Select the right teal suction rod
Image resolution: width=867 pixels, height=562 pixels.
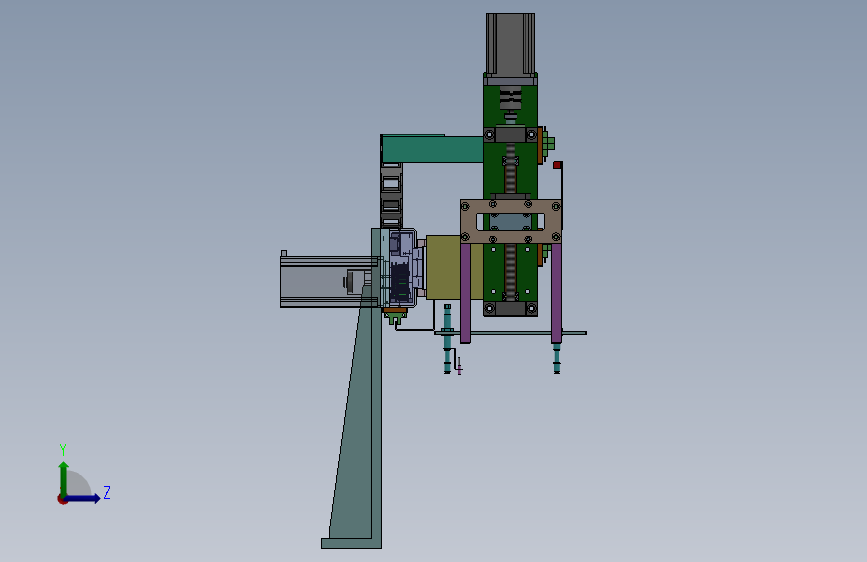click(x=557, y=357)
